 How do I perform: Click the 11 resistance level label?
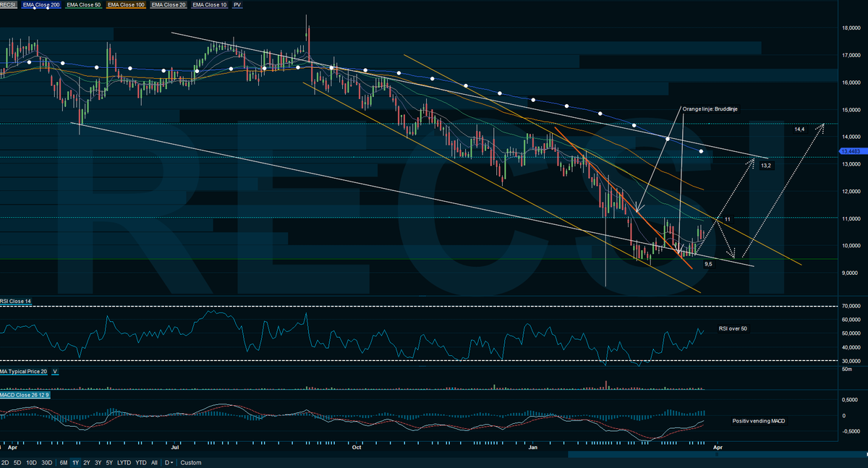(728, 218)
